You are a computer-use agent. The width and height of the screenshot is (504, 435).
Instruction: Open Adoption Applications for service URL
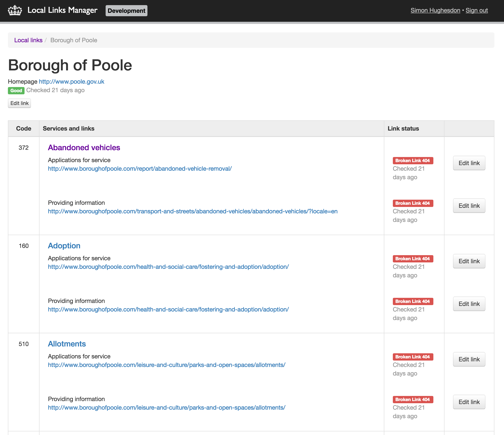click(x=168, y=267)
